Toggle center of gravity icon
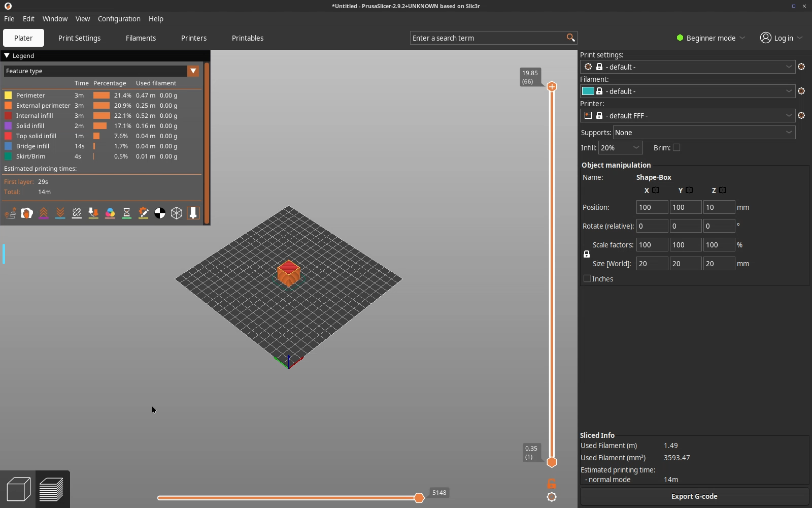The image size is (812, 508). point(160,213)
